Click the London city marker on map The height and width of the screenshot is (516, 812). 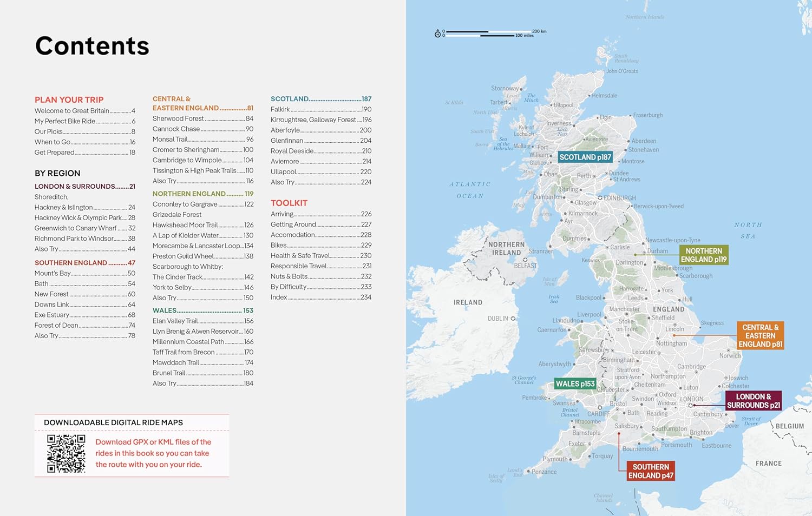(691, 405)
